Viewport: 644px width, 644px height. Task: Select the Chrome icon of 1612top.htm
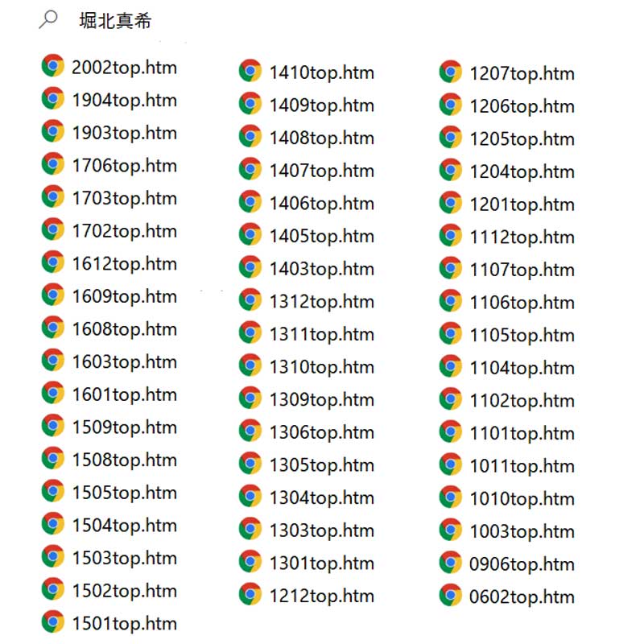tap(53, 262)
